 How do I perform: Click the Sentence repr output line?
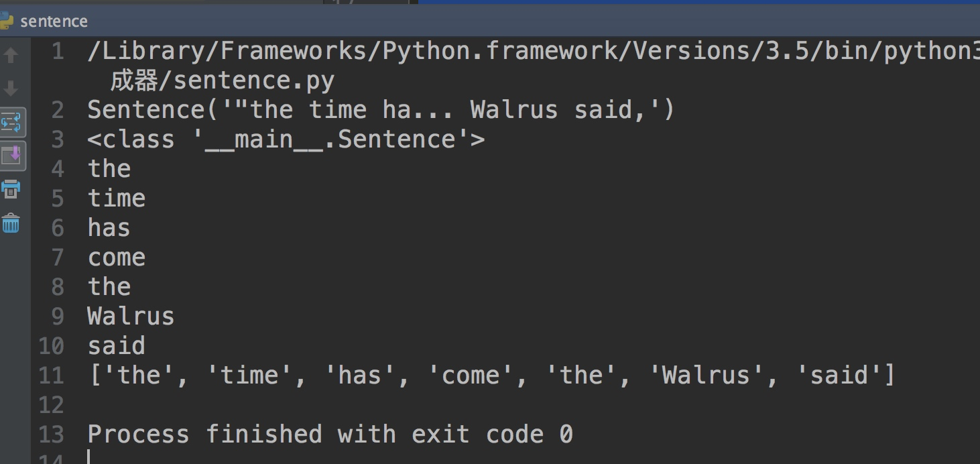(x=381, y=110)
